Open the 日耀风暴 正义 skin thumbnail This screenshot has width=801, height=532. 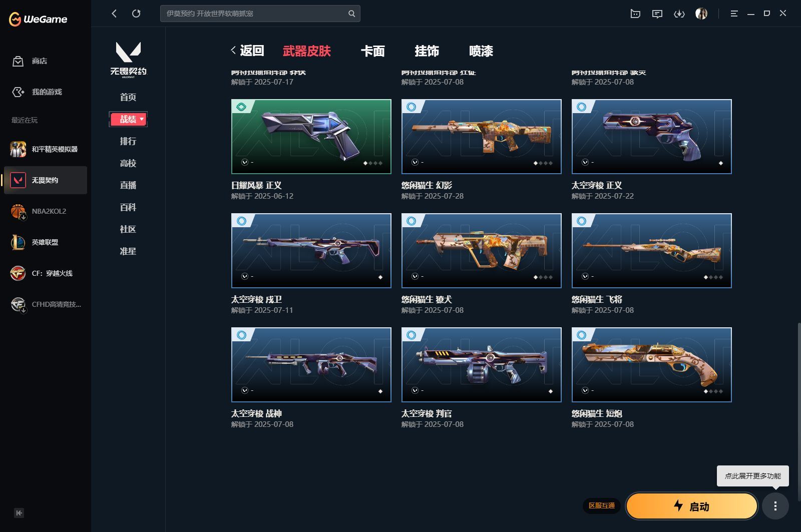coord(311,136)
